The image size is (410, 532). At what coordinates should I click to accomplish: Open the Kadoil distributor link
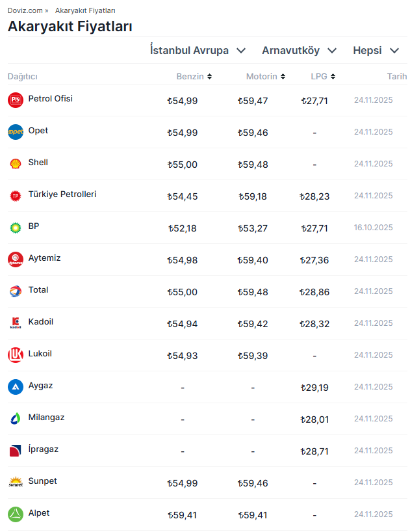click(40, 322)
